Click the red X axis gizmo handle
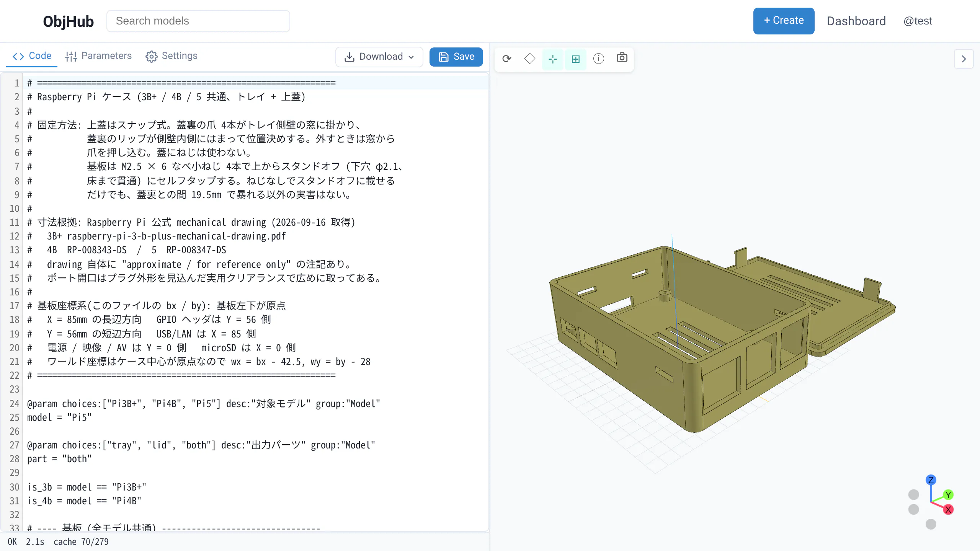 (x=948, y=510)
